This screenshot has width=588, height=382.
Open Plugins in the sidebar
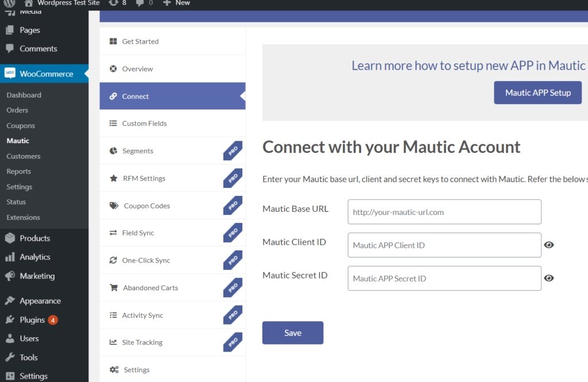pyautogui.click(x=44, y=320)
